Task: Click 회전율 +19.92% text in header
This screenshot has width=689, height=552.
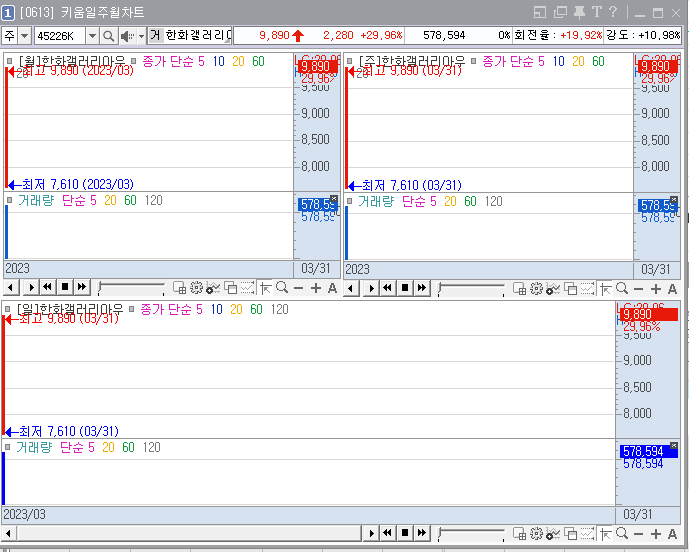Action: click(x=558, y=35)
